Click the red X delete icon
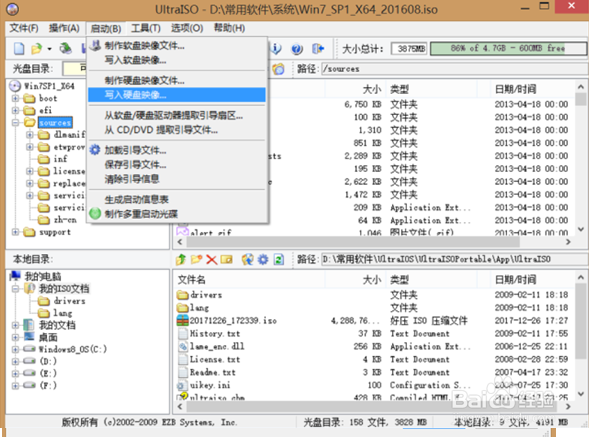Screen dimensions: 589x439 pyautogui.click(x=211, y=259)
